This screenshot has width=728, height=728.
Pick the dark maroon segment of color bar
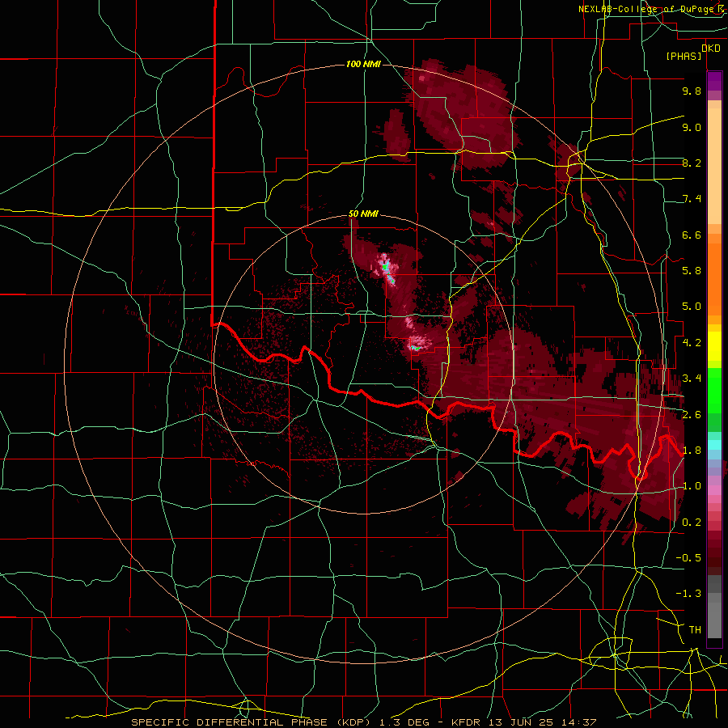(x=714, y=552)
